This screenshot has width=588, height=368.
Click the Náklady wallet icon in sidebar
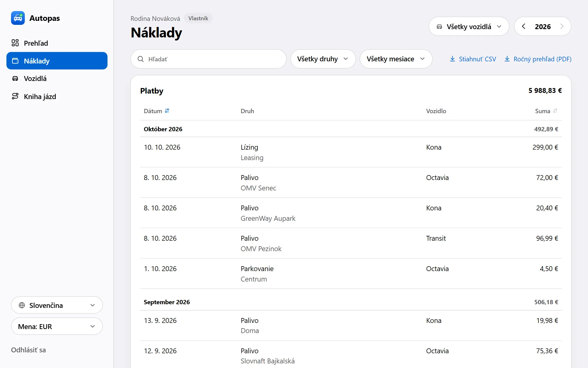pyautogui.click(x=15, y=61)
